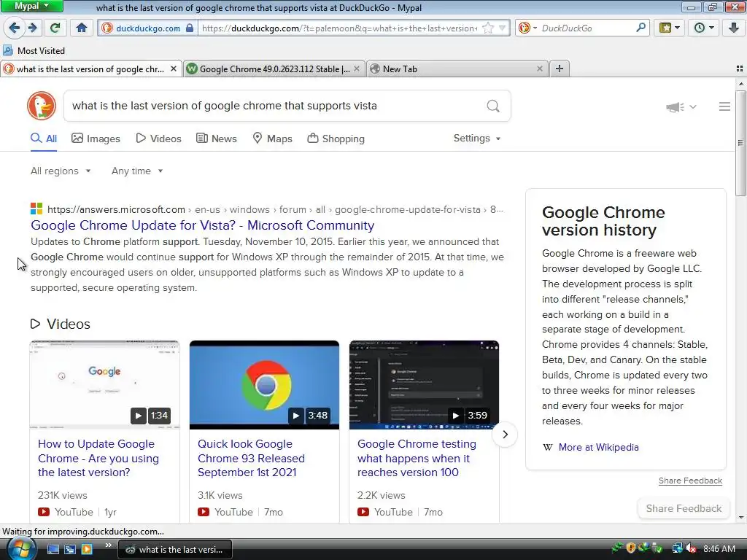Launch the media player quick launch icon

(86, 550)
